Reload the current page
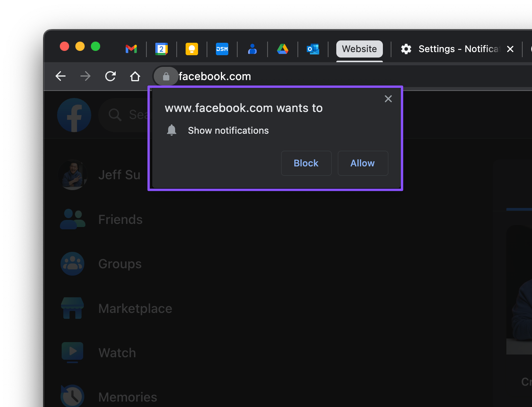Screen dimensions: 532x407 tap(110, 76)
